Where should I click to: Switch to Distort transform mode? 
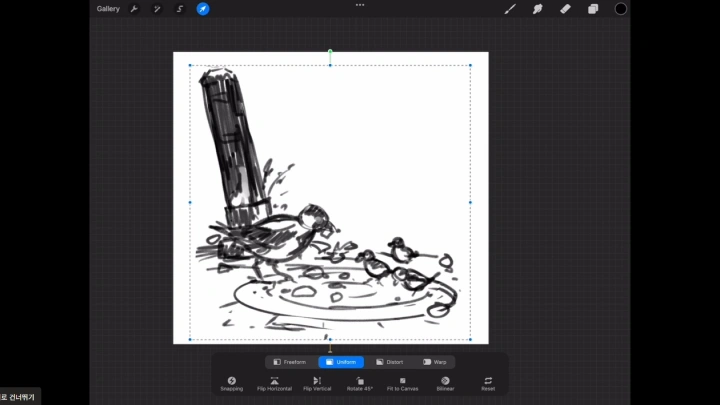[390, 362]
